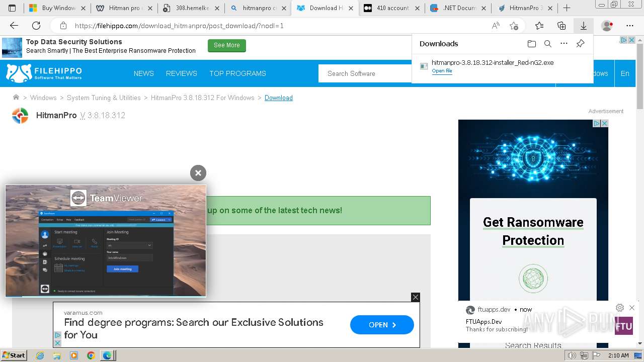Open the Favorites list icon
The image size is (644, 362).
pos(539,26)
